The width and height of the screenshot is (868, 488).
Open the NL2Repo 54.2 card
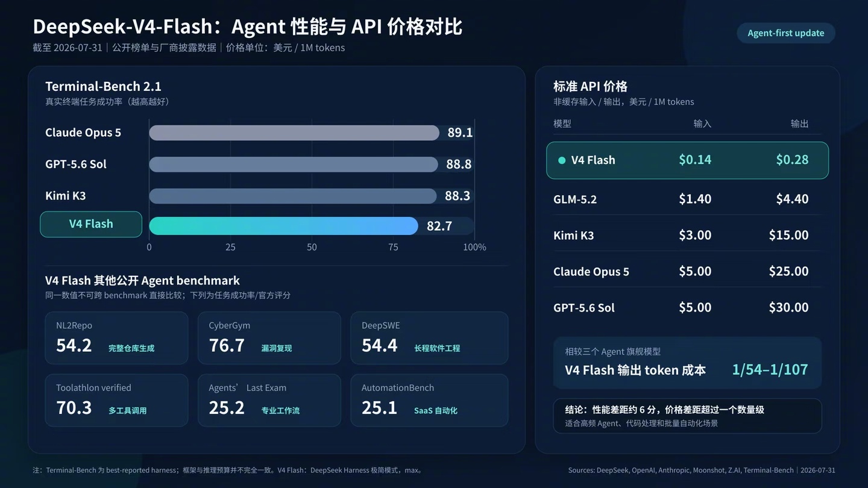click(116, 338)
